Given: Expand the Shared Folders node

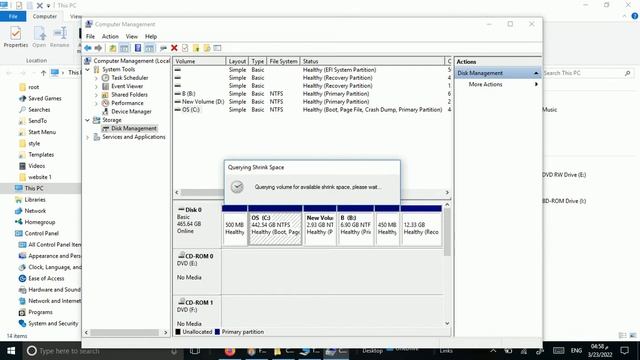Looking at the screenshot, I should (x=96, y=95).
